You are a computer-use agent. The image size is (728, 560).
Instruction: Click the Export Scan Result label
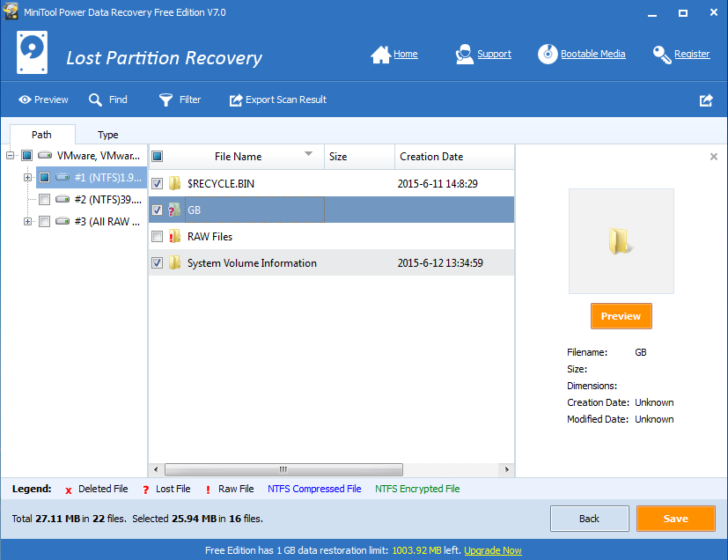click(286, 99)
